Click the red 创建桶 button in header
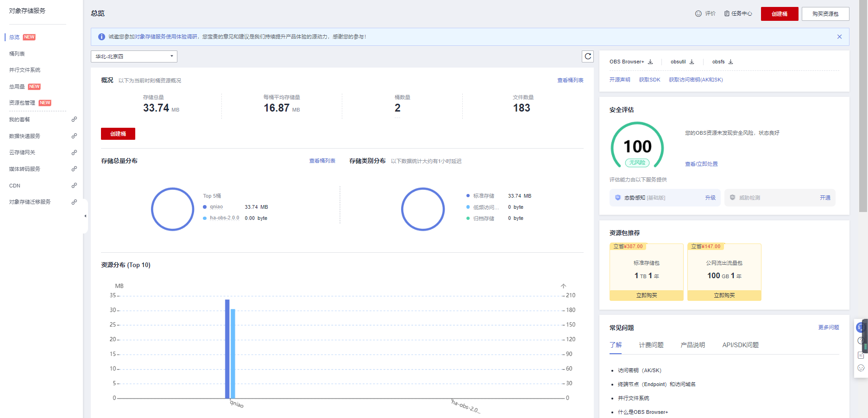This screenshot has height=418, width=868. 780,14
